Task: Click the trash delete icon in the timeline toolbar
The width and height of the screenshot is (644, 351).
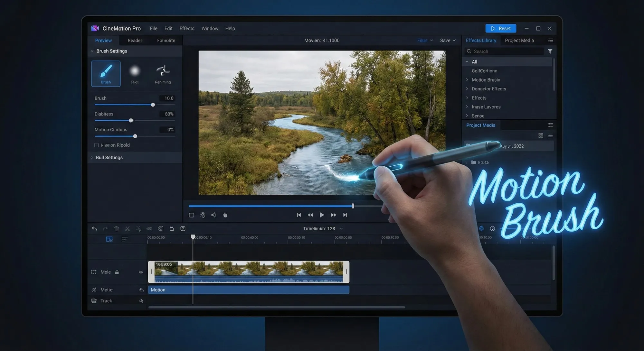Action: click(116, 228)
